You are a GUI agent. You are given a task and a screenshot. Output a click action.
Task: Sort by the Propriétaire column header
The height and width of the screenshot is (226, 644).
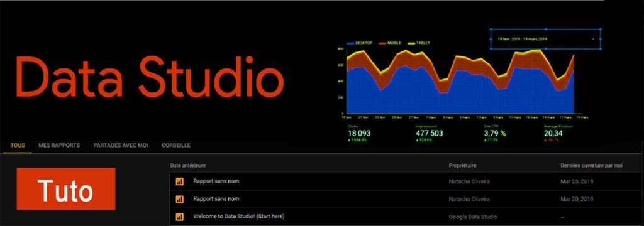tap(462, 165)
